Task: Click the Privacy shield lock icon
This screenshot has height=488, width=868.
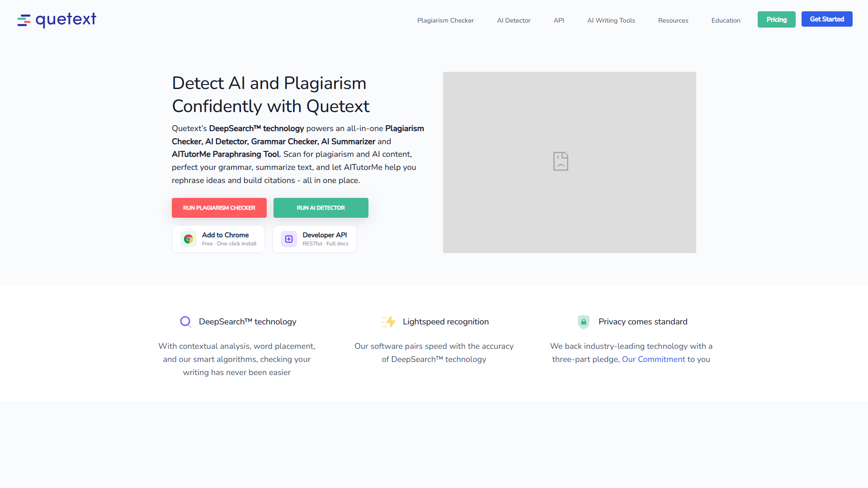Action: 584,322
